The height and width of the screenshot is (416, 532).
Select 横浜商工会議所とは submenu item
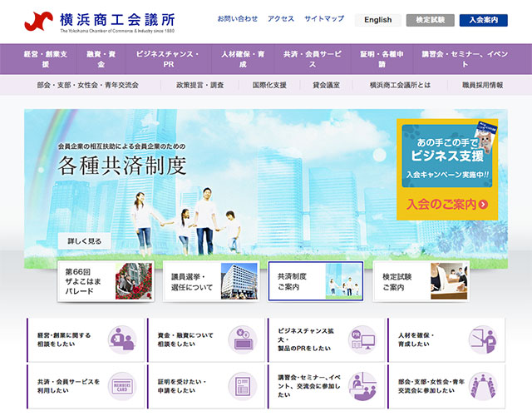point(400,85)
